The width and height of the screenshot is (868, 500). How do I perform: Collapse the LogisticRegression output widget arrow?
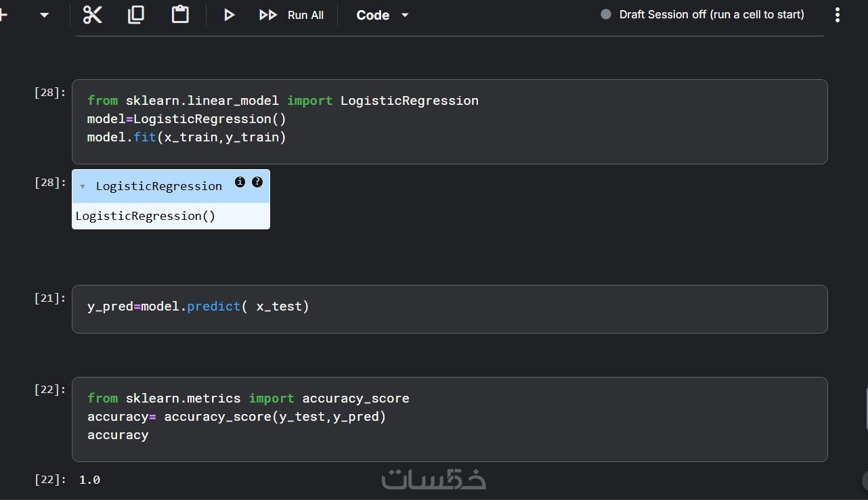pos(83,187)
